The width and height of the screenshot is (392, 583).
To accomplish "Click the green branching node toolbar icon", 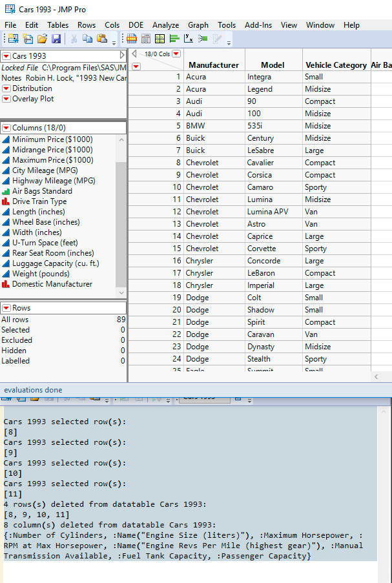I will [203, 39].
